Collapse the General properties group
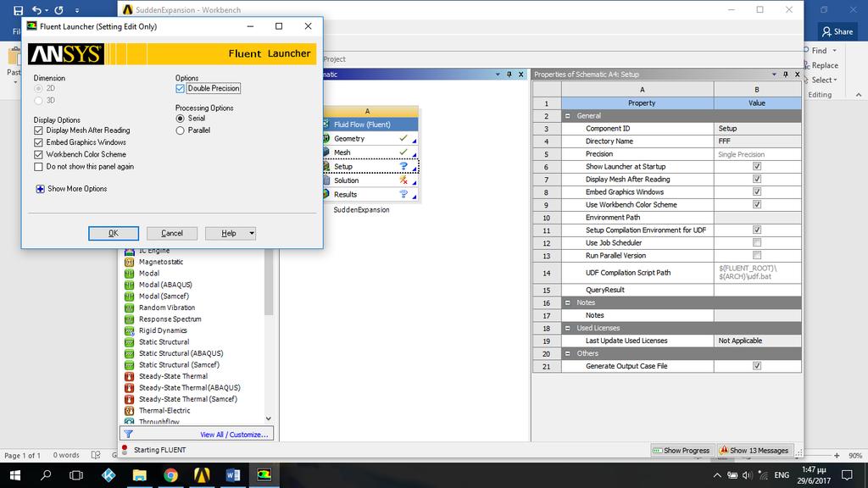 (x=567, y=115)
